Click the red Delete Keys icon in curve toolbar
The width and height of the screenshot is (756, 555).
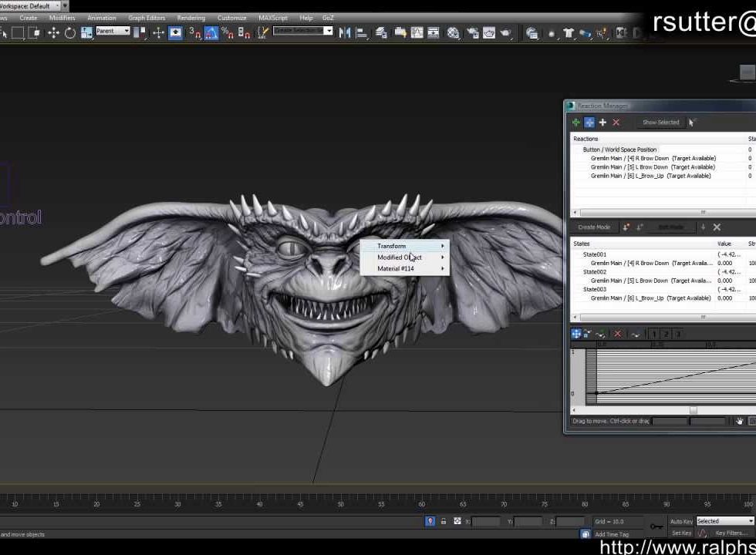(618, 334)
